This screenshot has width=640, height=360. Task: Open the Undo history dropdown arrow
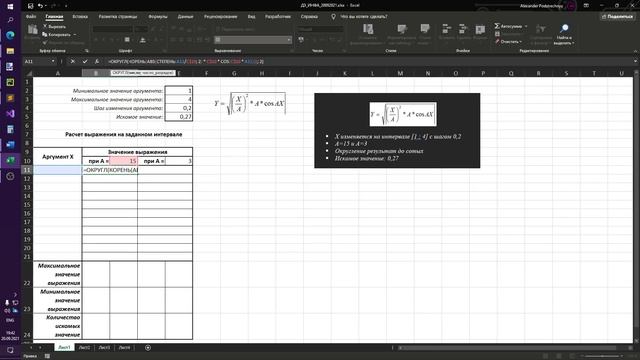46,6
